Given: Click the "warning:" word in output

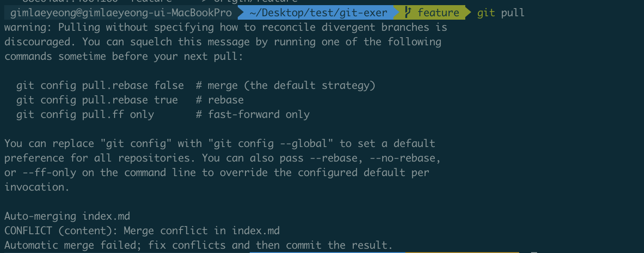Looking at the screenshot, I should pyautogui.click(x=28, y=27).
